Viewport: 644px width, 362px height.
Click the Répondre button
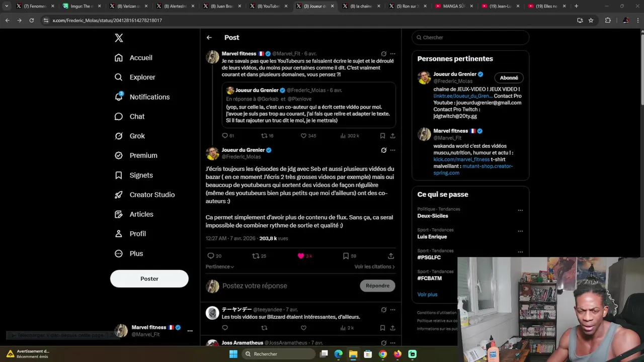[377, 286]
